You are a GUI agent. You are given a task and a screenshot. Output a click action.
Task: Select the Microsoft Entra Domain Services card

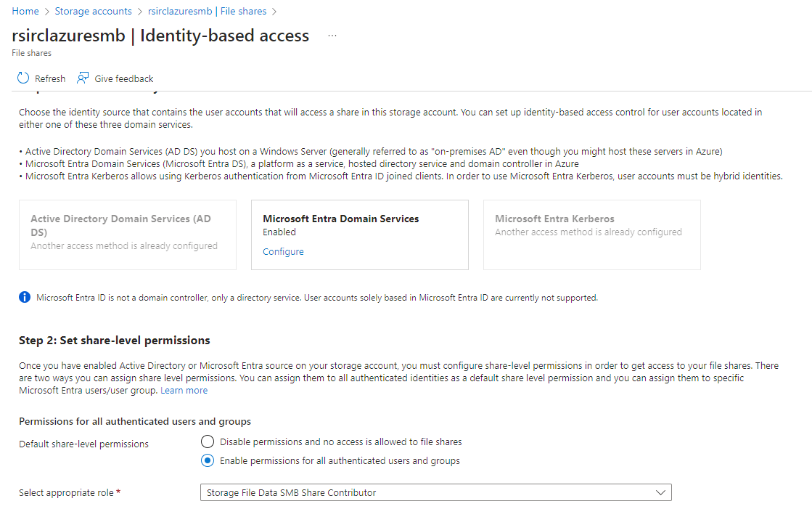360,235
